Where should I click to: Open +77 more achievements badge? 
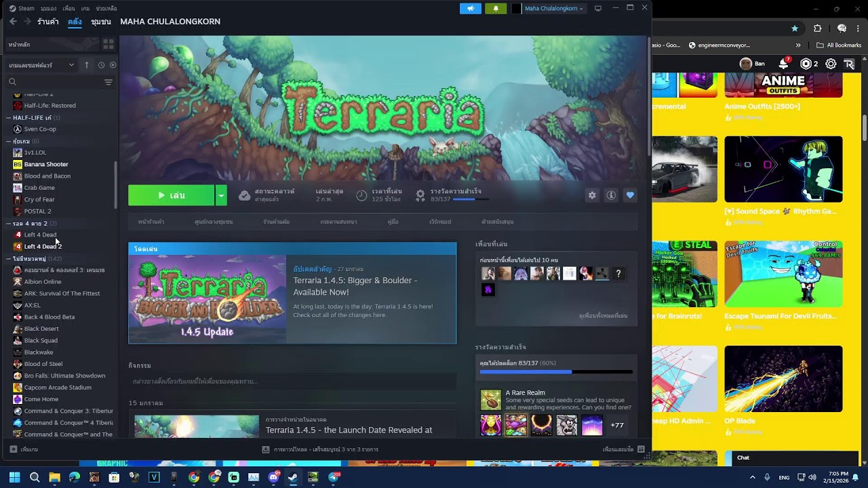(x=617, y=426)
